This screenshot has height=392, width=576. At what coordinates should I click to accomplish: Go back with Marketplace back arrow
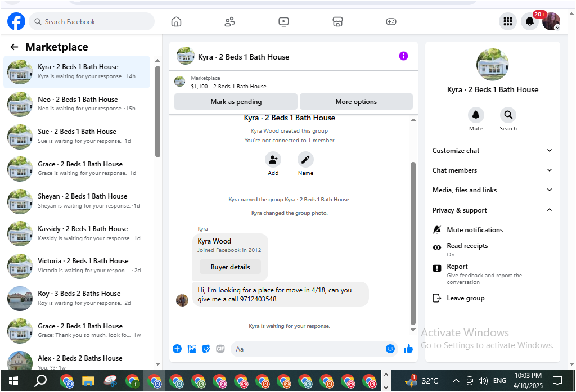pos(14,47)
